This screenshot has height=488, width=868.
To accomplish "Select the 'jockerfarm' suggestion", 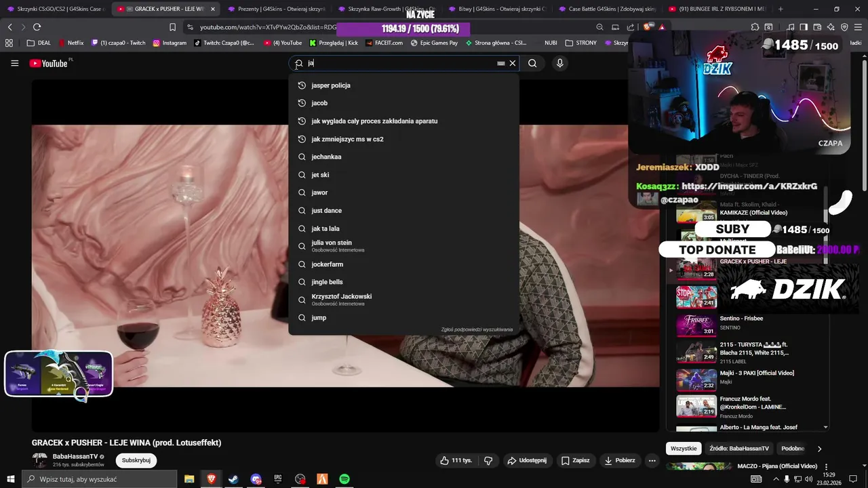I will pos(403,264).
